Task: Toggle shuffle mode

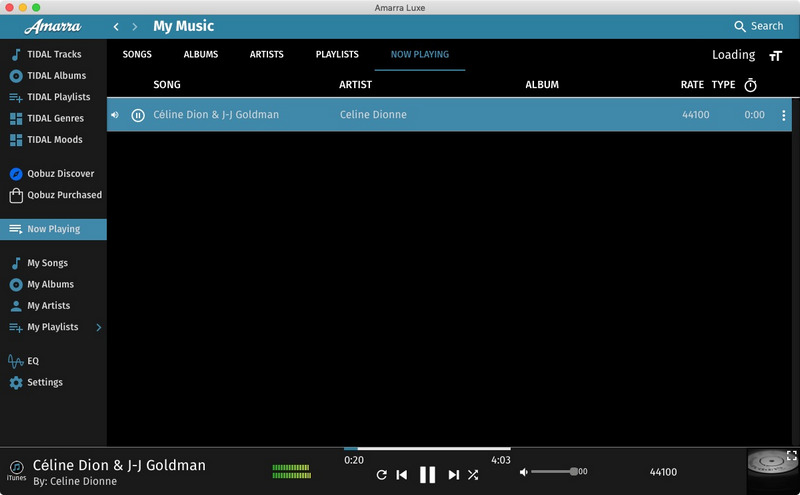Action: click(x=473, y=475)
